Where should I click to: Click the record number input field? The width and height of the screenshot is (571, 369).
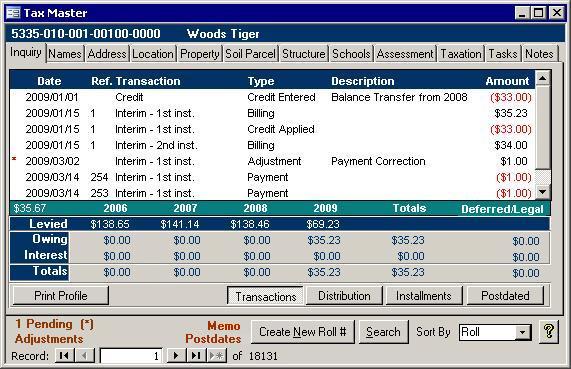coord(131,356)
